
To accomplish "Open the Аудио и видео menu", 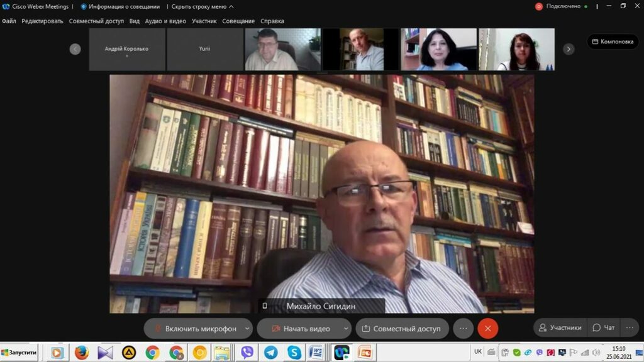I will click(165, 21).
